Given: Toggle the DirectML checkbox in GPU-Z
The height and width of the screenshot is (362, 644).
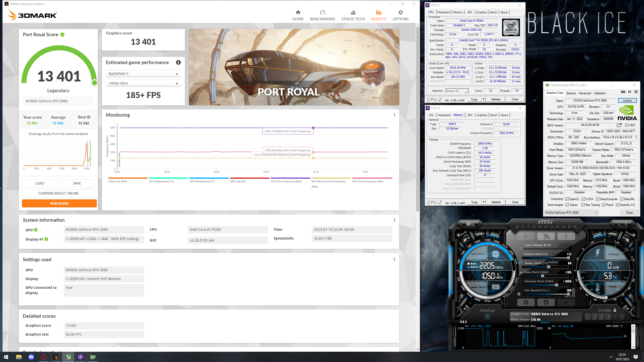Looking at the screenshot, I should (622, 199).
